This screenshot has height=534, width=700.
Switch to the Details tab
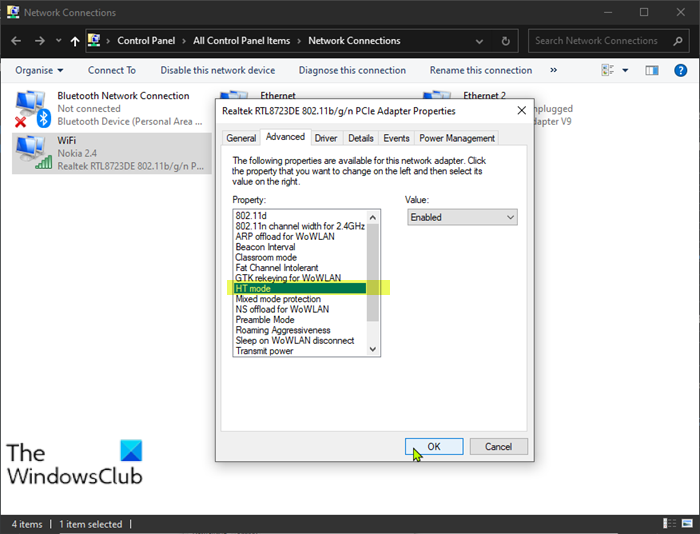tap(361, 138)
